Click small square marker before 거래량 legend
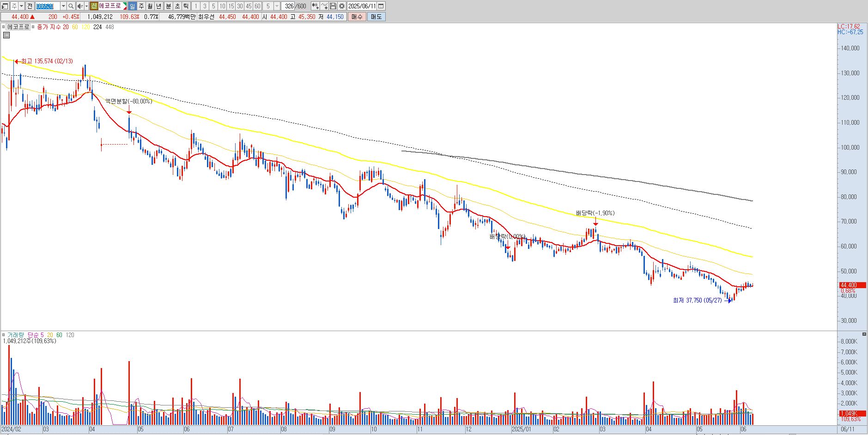 pos(3,335)
